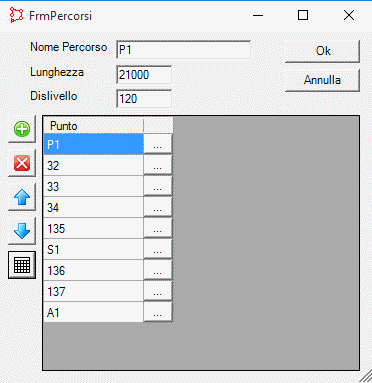Click the red delete point icon

22,163
